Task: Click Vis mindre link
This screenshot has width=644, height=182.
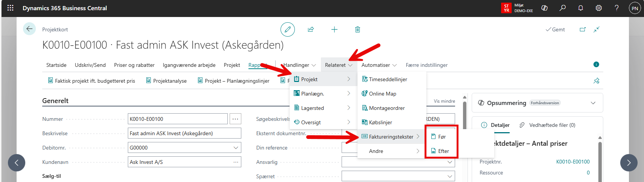Action: click(444, 101)
